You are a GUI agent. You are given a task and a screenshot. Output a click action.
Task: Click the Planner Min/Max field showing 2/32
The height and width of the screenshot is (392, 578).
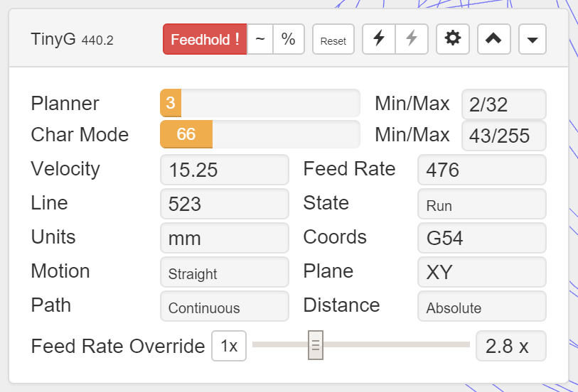tap(503, 104)
